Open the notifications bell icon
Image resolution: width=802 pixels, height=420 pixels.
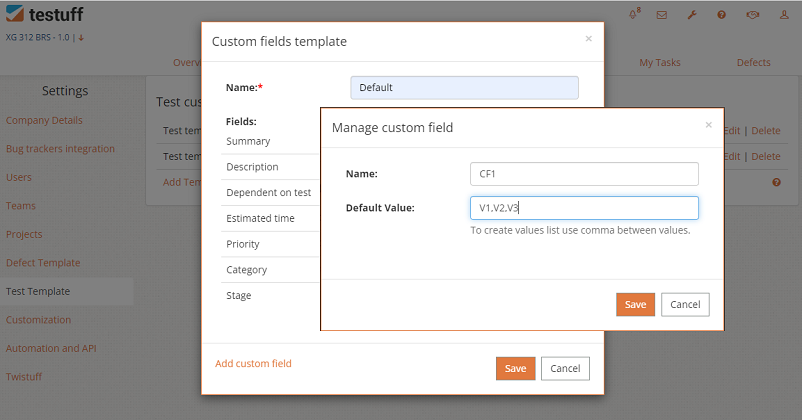click(x=634, y=14)
